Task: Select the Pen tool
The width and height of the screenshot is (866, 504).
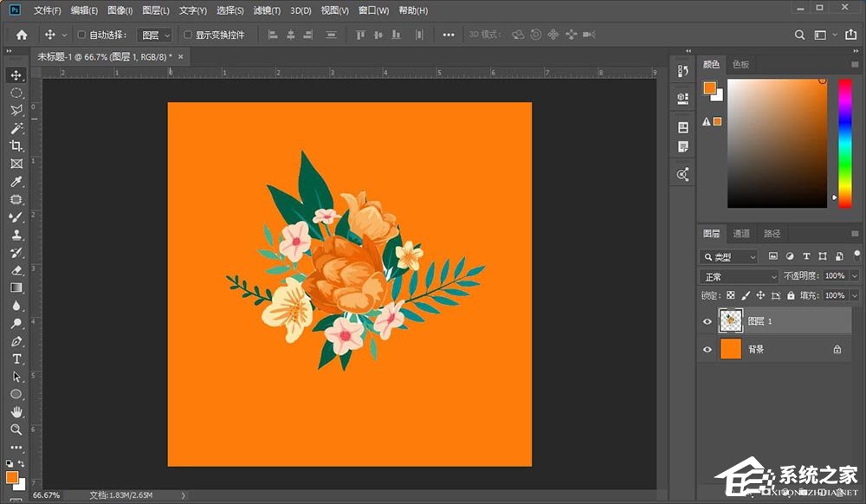Action: [16, 340]
